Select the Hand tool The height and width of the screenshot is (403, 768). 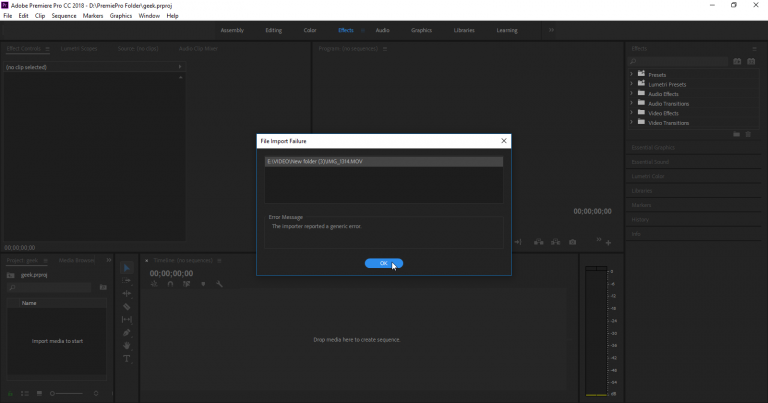click(126, 345)
